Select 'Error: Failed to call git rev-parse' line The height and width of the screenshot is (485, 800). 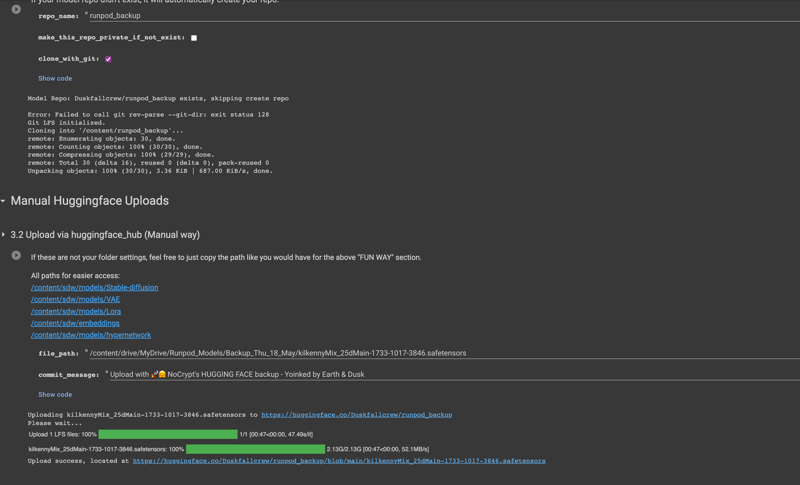click(x=148, y=115)
